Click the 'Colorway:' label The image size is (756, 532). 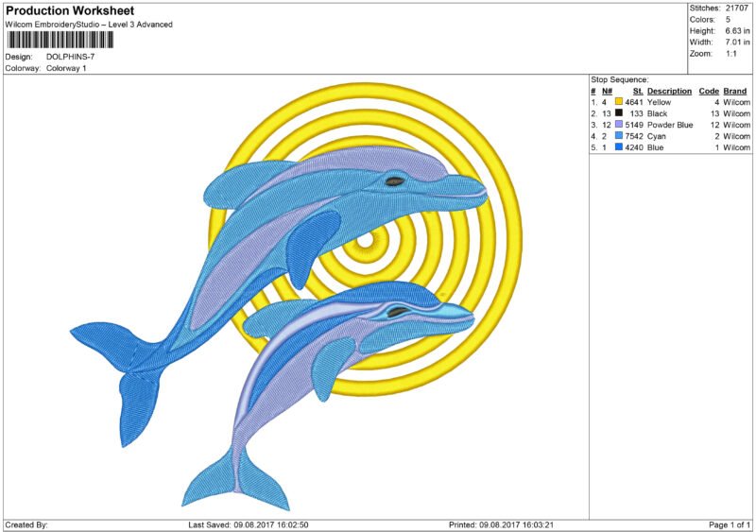pos(23,68)
